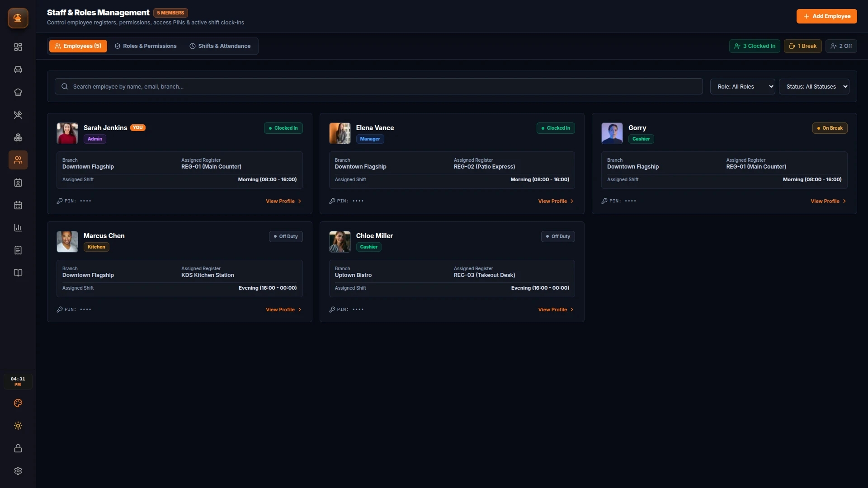The height and width of the screenshot is (488, 868).
Task: Click the key icon beside Chloe Miller's PIN
Action: [x=332, y=310]
